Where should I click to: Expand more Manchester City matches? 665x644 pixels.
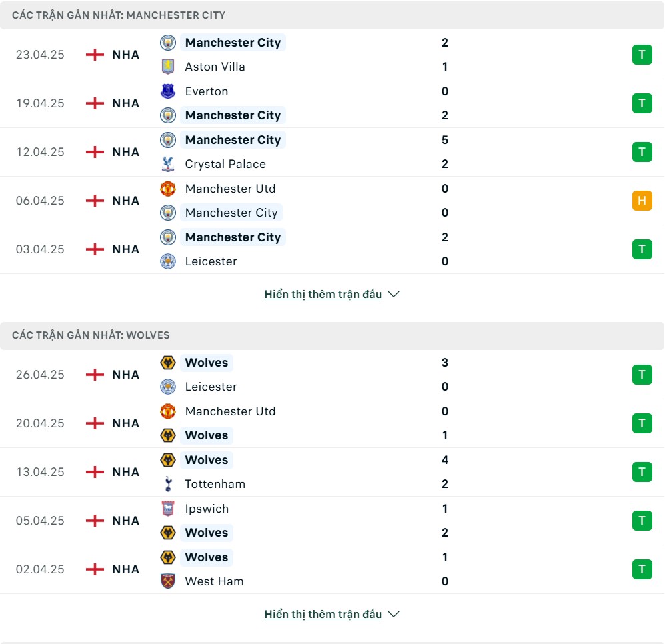pos(323,294)
